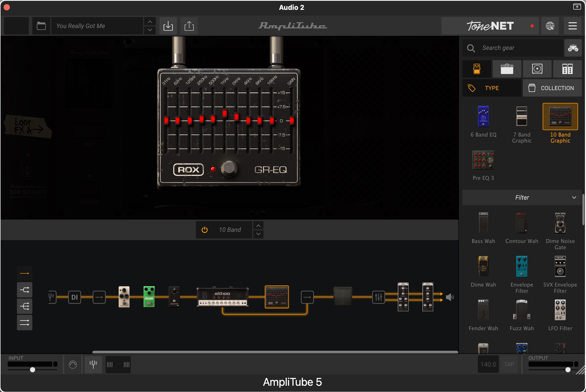Viewport: 586px width, 392px height.
Task: Click the save preset download icon
Action: pos(168,26)
